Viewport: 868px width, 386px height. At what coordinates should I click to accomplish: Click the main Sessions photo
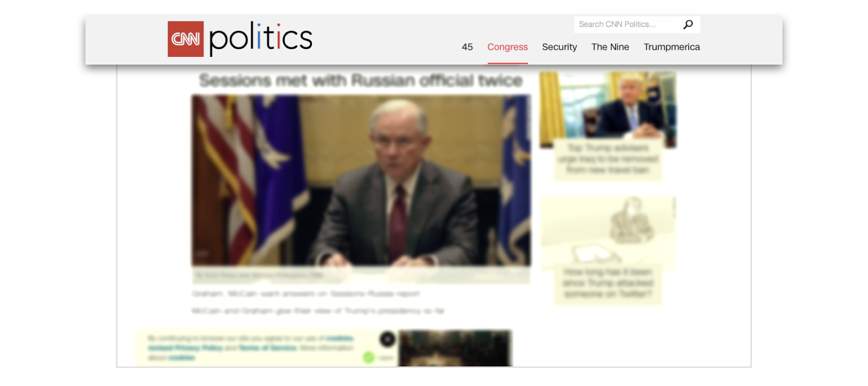(x=361, y=181)
